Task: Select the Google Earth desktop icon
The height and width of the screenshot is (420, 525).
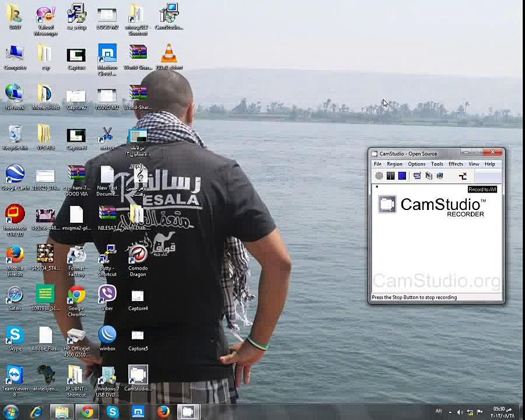Action: 15,177
